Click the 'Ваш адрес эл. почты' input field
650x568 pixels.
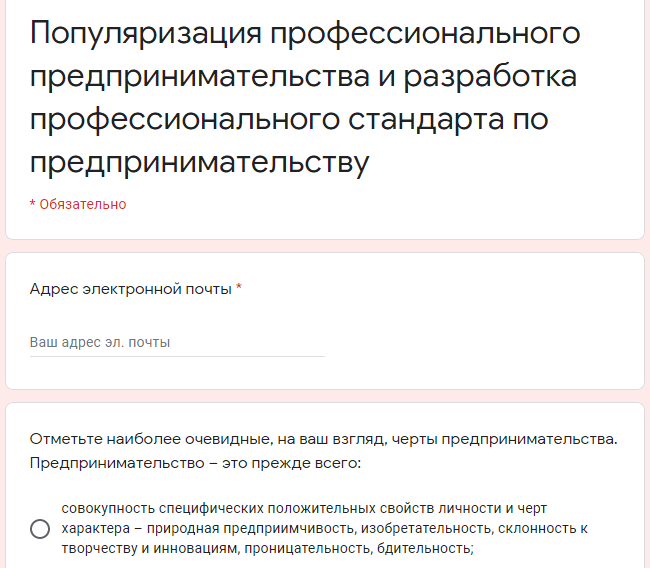pos(177,342)
